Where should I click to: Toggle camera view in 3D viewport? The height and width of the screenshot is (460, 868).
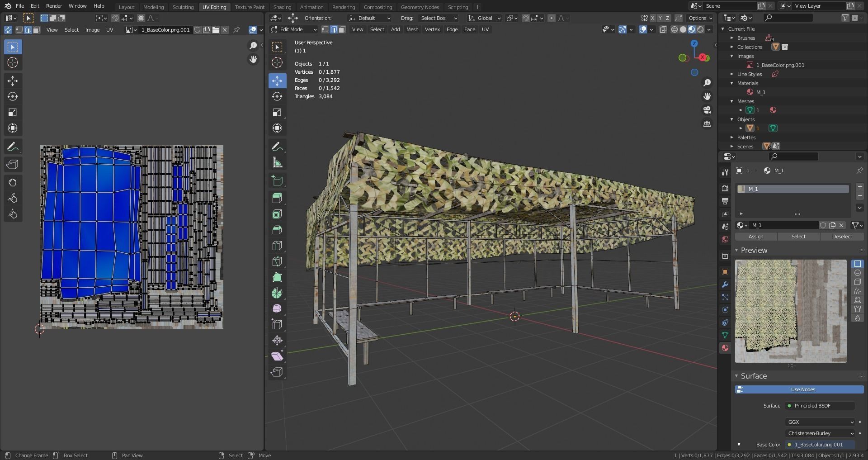[707, 110]
